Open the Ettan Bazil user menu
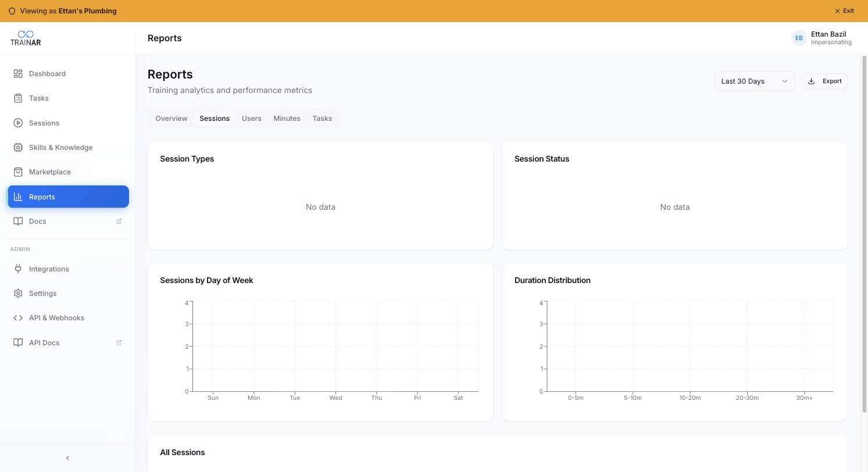 821,38
